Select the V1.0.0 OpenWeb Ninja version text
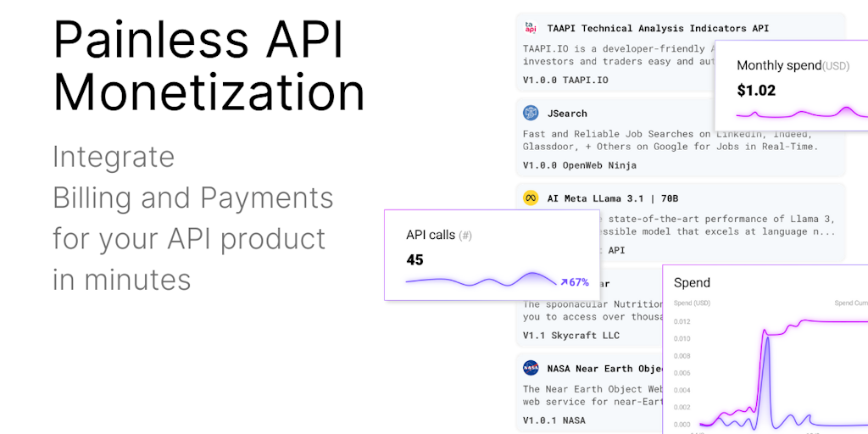 tap(580, 165)
